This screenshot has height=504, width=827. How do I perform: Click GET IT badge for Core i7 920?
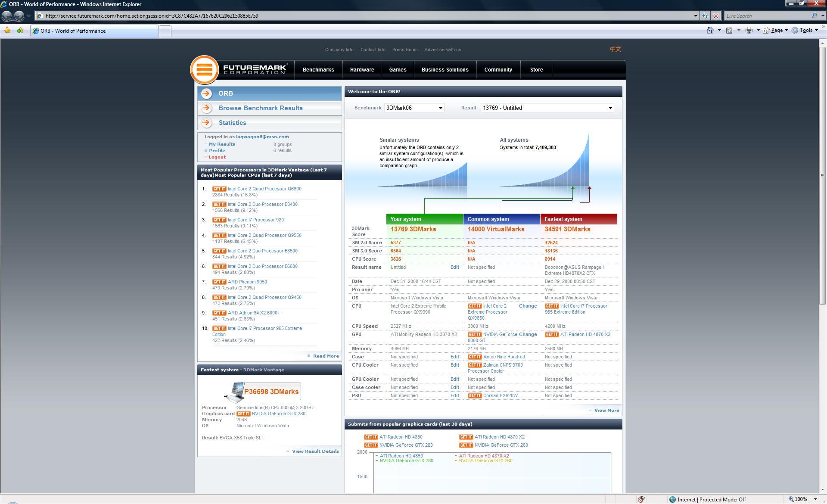(x=219, y=220)
